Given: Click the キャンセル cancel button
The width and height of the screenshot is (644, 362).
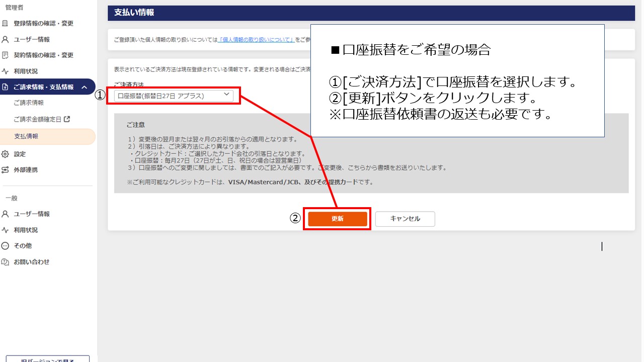Looking at the screenshot, I should [405, 219].
